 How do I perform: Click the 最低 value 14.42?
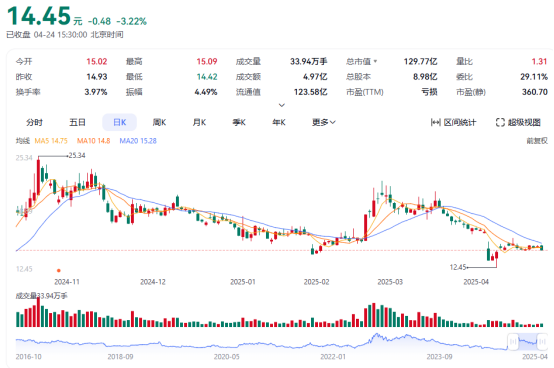[x=207, y=77]
